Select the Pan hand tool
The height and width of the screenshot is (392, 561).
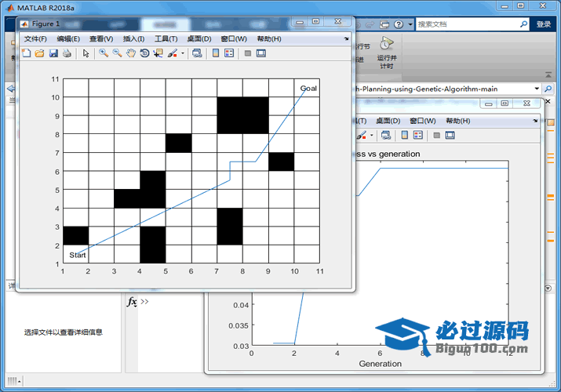[x=131, y=53]
